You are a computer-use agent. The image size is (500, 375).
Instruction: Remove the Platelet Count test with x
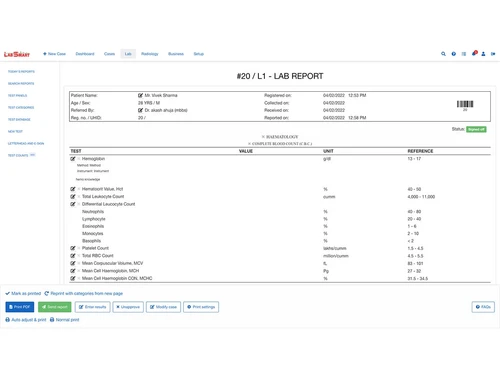(x=79, y=248)
